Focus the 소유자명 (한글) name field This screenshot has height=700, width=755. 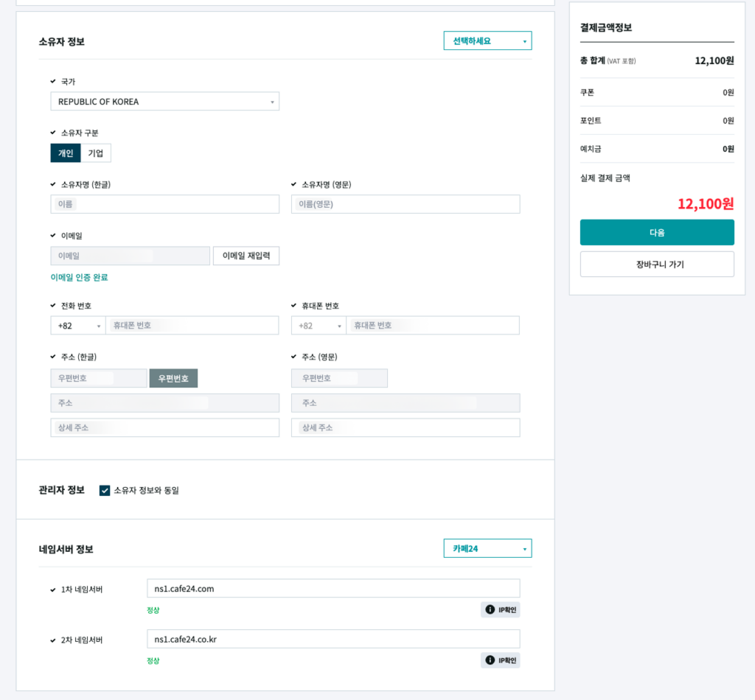[164, 204]
